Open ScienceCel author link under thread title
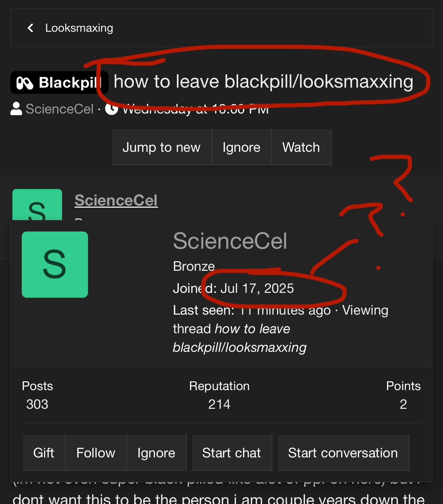The image size is (443, 504). click(x=59, y=109)
